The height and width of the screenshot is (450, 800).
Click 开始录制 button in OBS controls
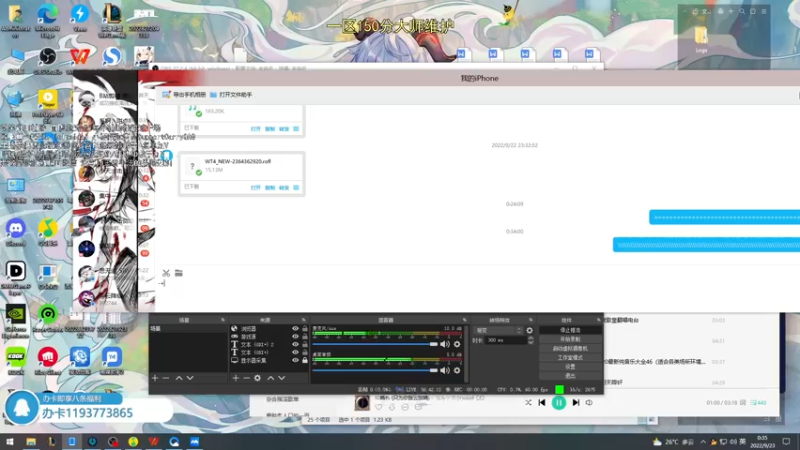570,339
